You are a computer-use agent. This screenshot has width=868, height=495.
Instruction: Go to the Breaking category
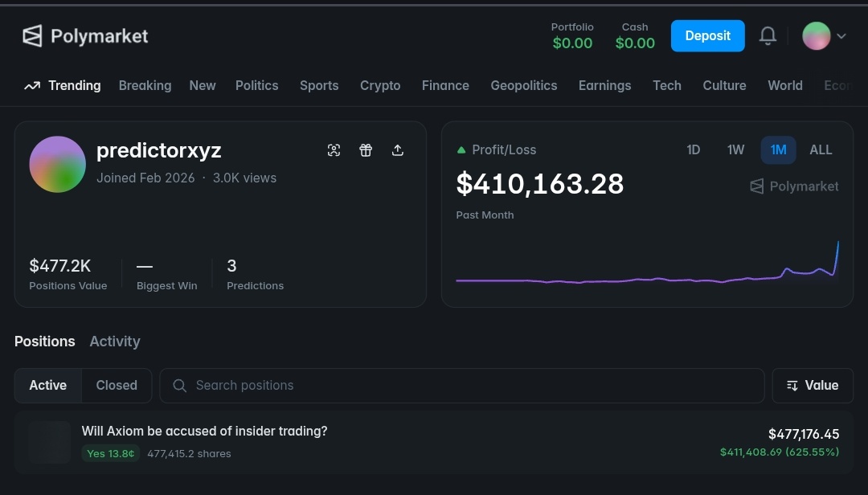(x=145, y=85)
